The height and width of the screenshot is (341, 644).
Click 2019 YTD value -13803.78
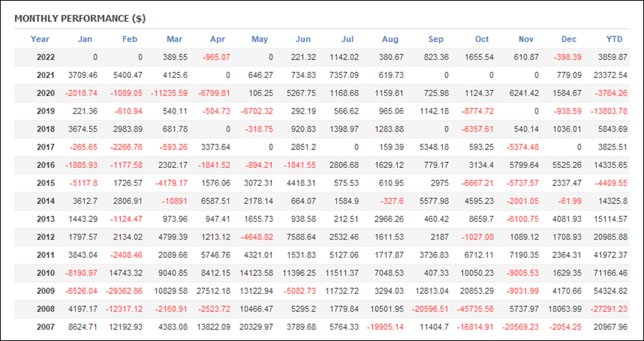pos(610,112)
